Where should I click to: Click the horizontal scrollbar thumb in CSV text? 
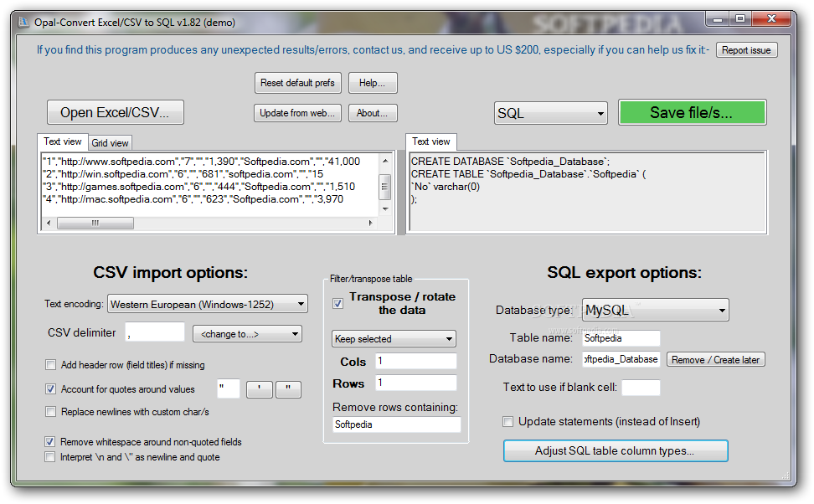pos(95,224)
